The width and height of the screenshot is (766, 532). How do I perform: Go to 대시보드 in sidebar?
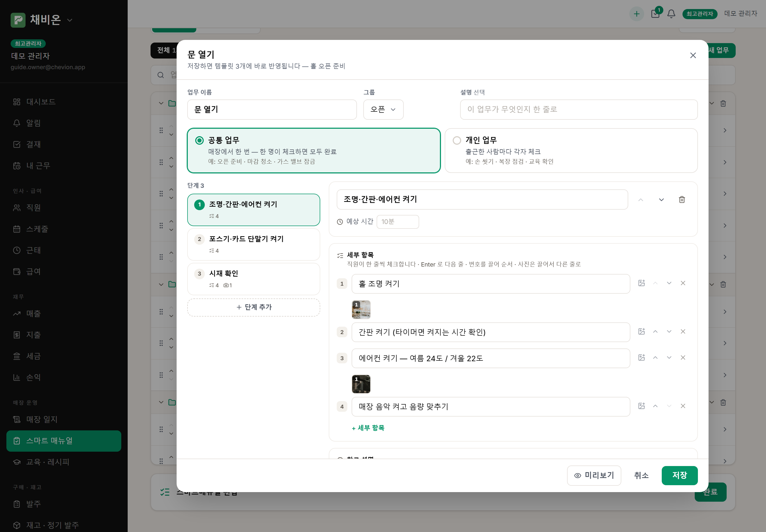point(64,102)
